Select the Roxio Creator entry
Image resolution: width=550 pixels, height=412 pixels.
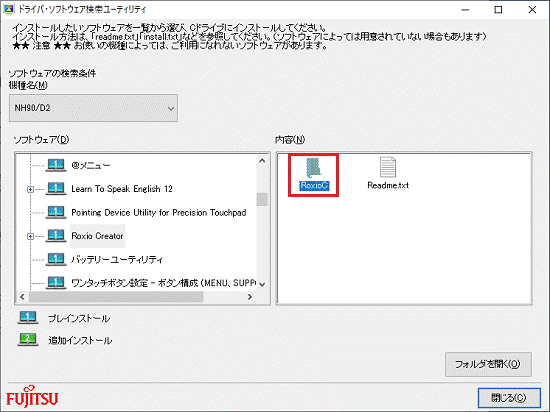[x=97, y=236]
